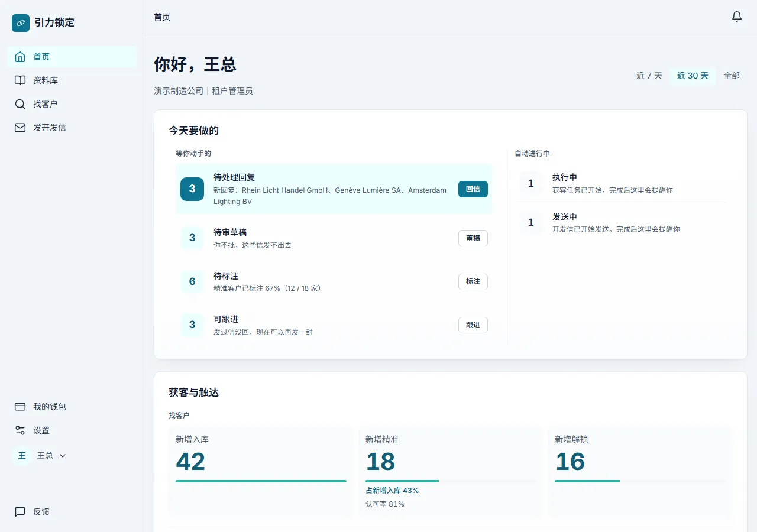This screenshot has width=757, height=532.
Task: Click the 新增精准 value 18
Action: tap(380, 462)
